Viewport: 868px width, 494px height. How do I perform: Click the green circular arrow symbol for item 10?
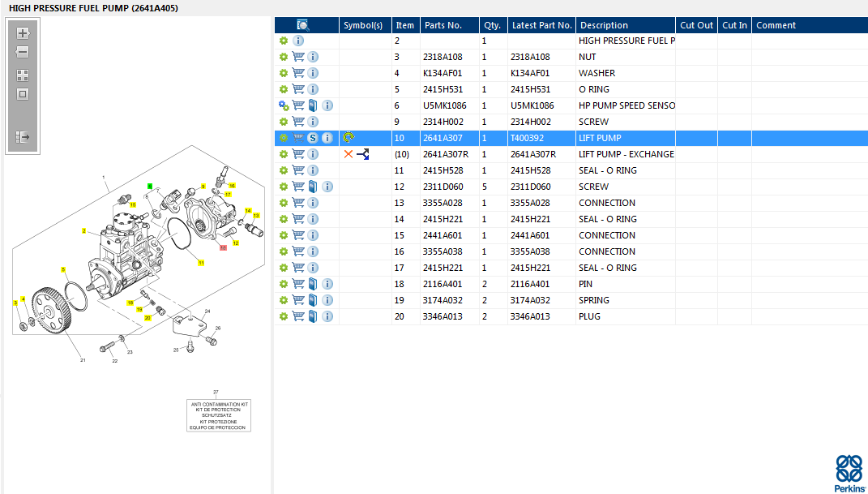point(348,137)
